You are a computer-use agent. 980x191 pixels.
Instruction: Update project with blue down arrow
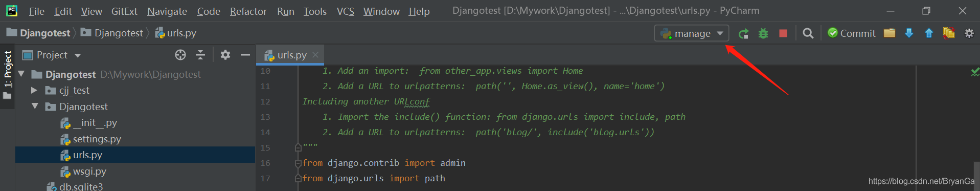909,33
